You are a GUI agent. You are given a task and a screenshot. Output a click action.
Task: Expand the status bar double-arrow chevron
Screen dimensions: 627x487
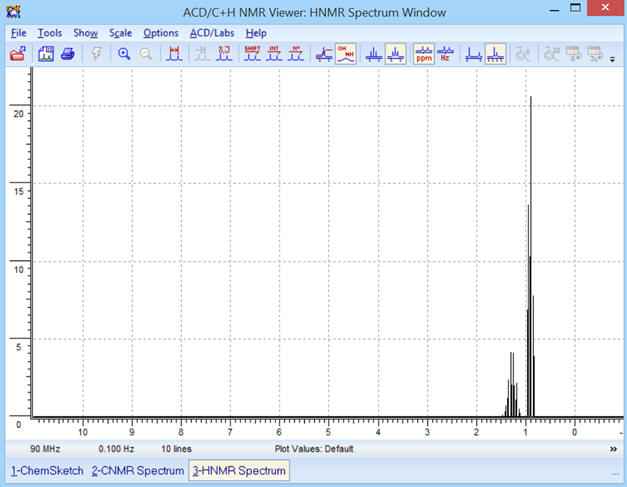pos(613,449)
